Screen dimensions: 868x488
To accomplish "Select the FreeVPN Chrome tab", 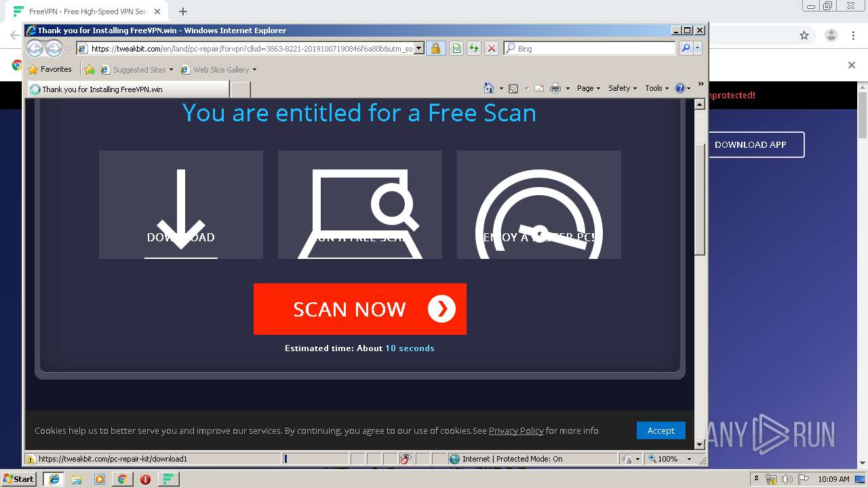I will pos(88,12).
